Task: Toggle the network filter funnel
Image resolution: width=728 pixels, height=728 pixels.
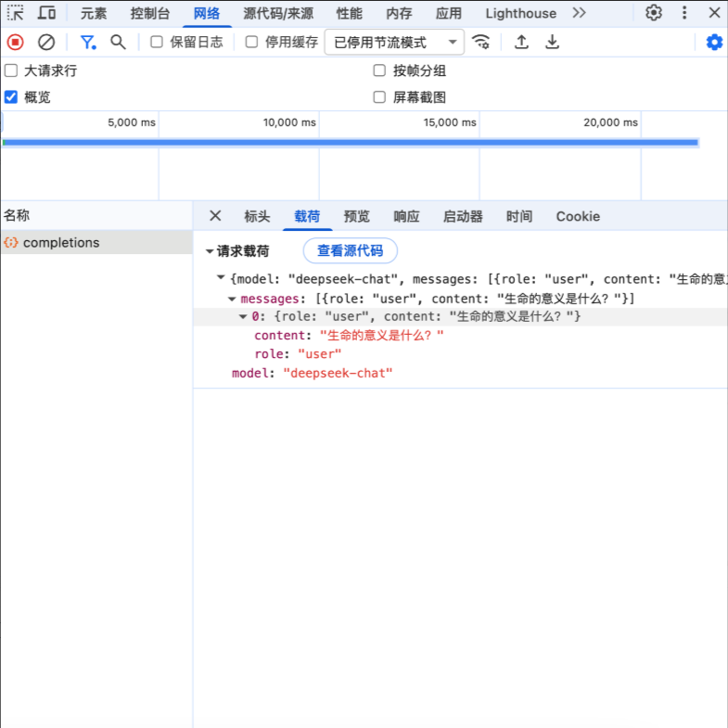Action: 88,43
